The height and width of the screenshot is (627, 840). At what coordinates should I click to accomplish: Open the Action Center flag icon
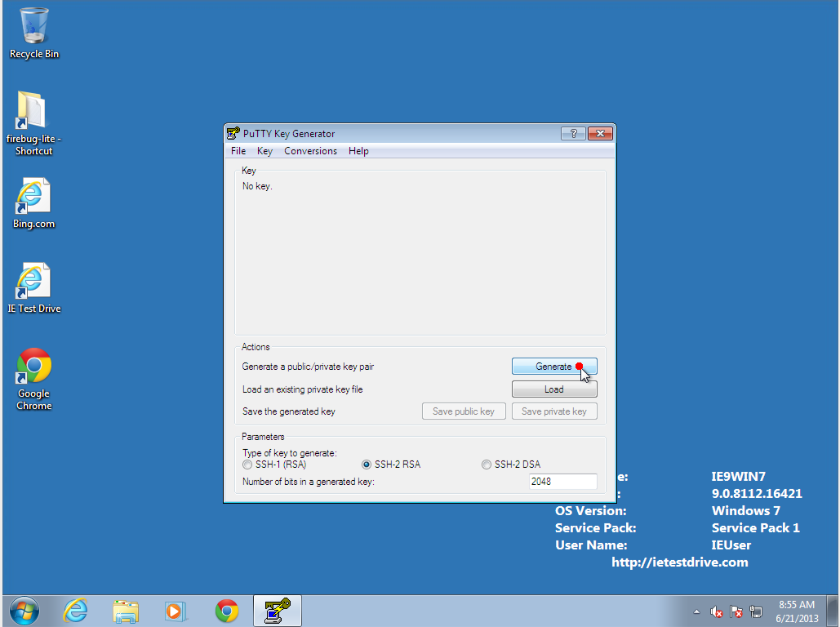click(x=736, y=611)
